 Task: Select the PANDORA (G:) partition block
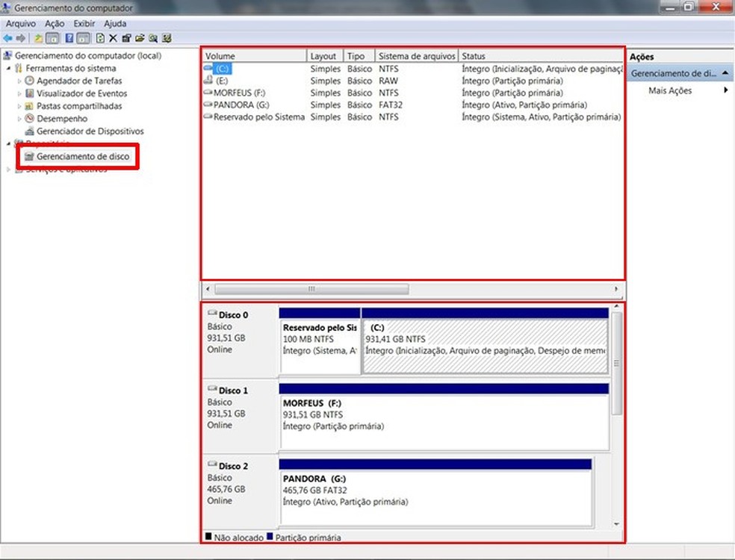tap(435, 497)
